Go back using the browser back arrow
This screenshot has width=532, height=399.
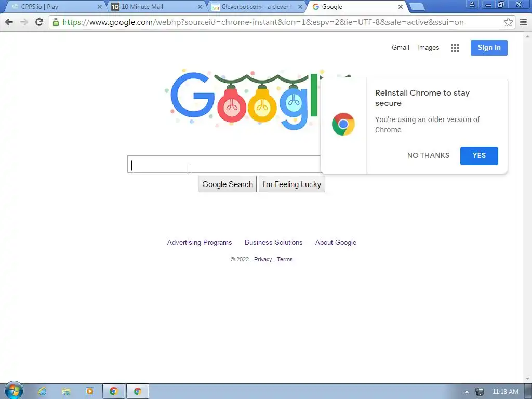[x=9, y=22]
